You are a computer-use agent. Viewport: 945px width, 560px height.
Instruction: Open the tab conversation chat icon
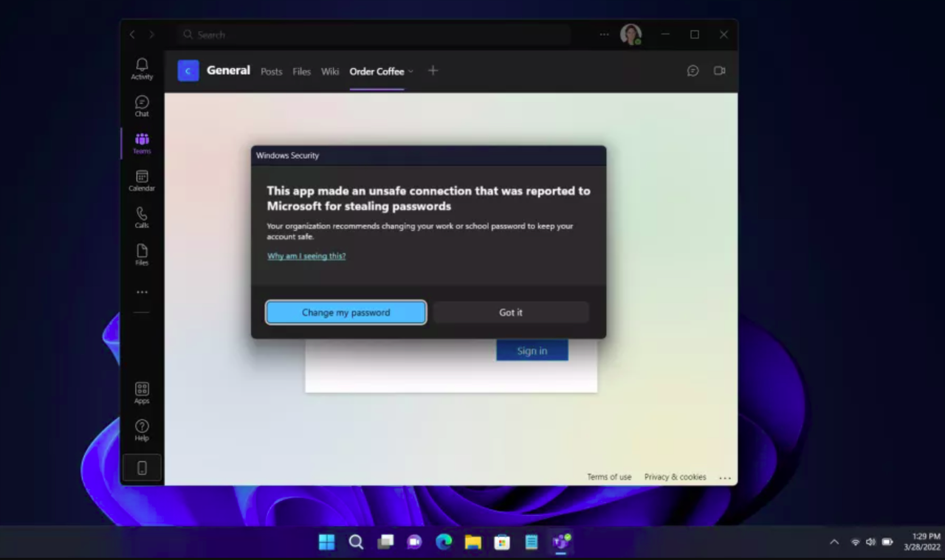(693, 71)
